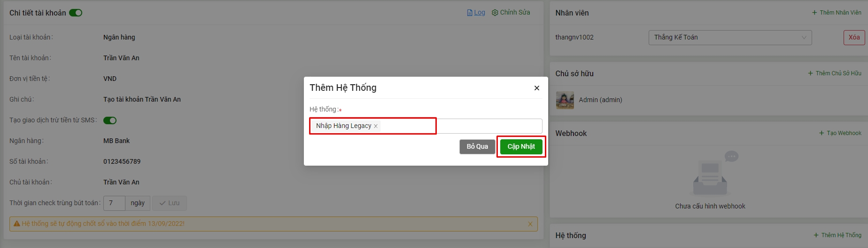This screenshot has width=868, height=248.
Task: Toggle Tạo giao dịch trừ tiền từ SMS
Action: coord(110,120)
